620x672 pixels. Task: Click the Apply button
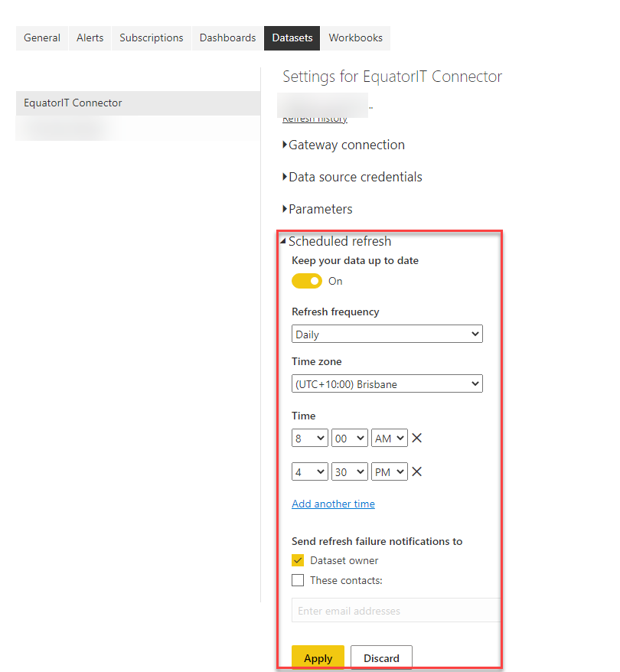point(318,658)
